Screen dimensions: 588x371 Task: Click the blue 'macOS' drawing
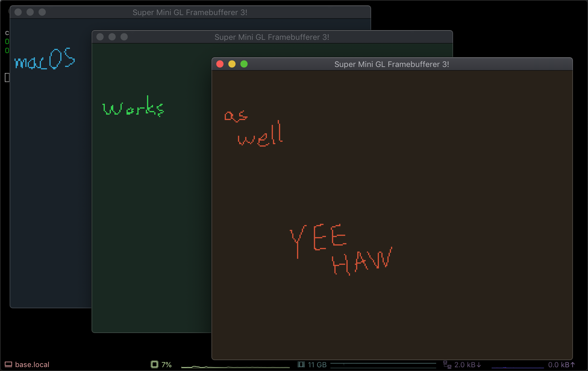click(x=45, y=59)
